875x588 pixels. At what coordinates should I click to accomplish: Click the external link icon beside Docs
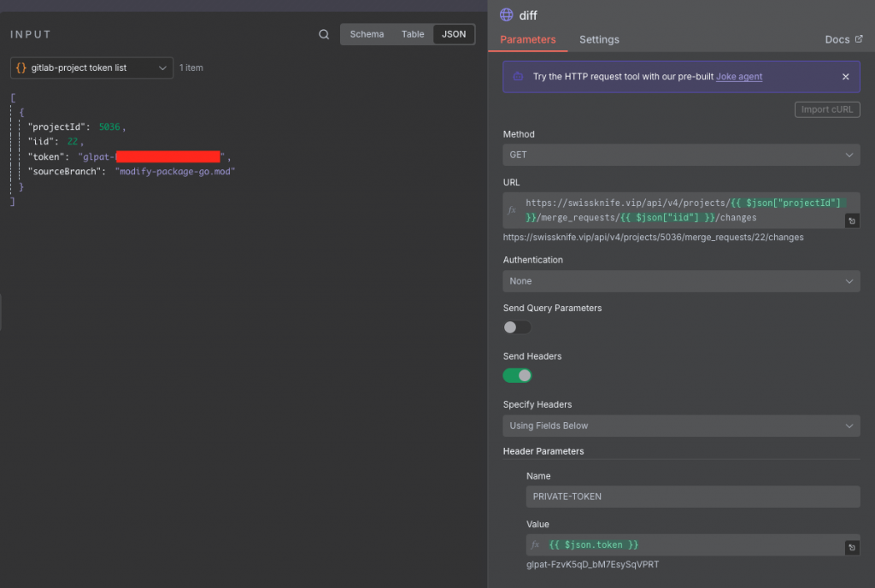pyautogui.click(x=859, y=39)
